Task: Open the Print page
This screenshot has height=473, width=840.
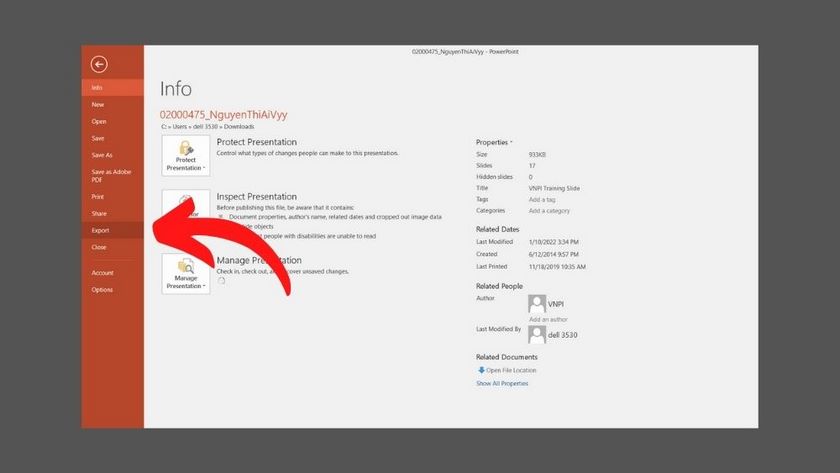Action: click(97, 197)
